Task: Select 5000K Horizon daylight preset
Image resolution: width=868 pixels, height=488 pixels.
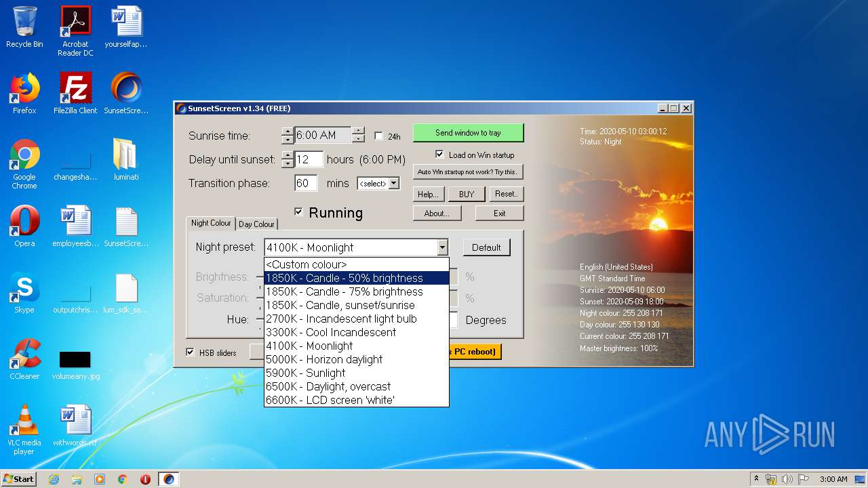Action: (x=356, y=359)
